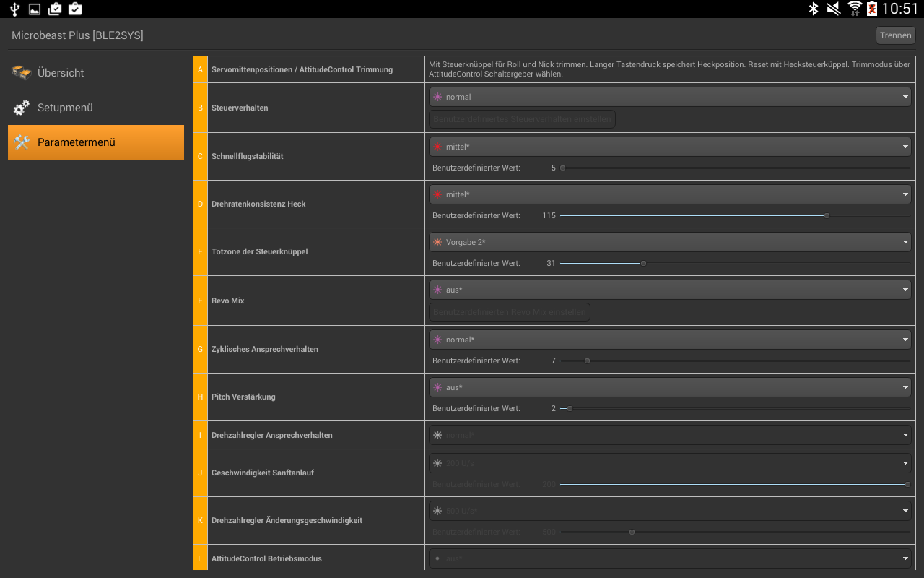The height and width of the screenshot is (578, 924).
Task: Switch to the Setupmenü section
Action: [x=96, y=108]
